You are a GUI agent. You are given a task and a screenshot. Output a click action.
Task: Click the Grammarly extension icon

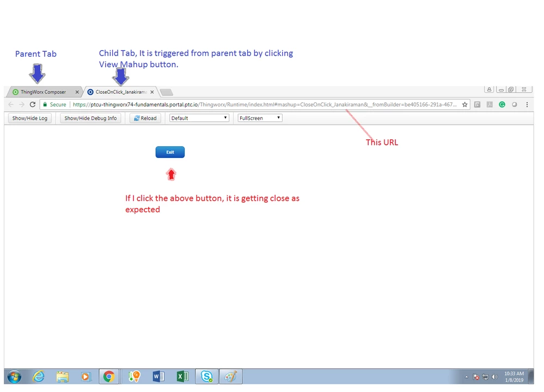point(502,105)
